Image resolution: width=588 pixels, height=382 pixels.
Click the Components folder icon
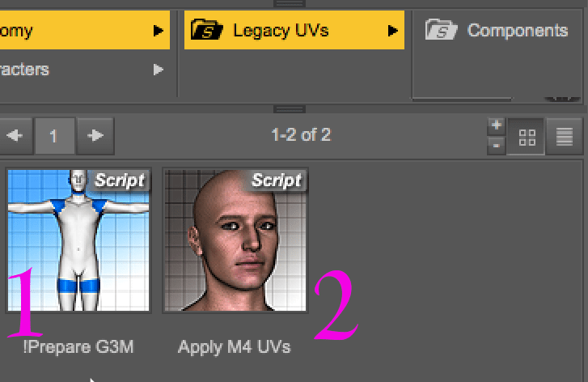pyautogui.click(x=442, y=31)
